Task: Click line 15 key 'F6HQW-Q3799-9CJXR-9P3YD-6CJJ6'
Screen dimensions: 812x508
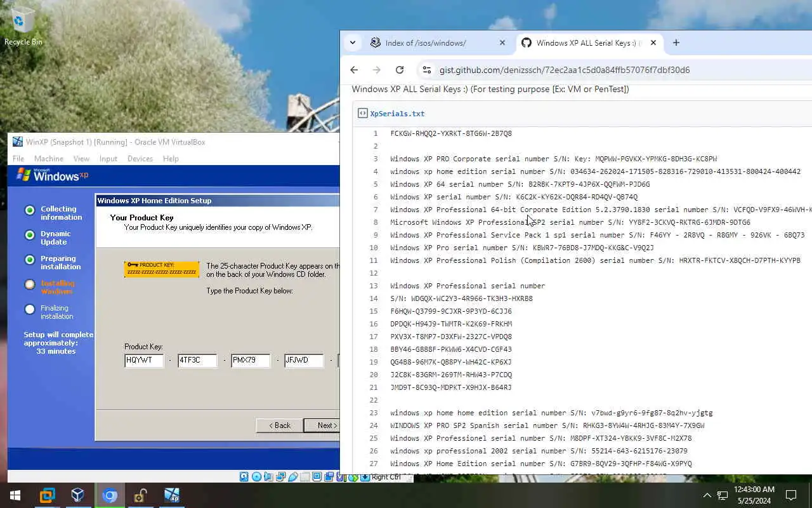Action: click(x=451, y=311)
